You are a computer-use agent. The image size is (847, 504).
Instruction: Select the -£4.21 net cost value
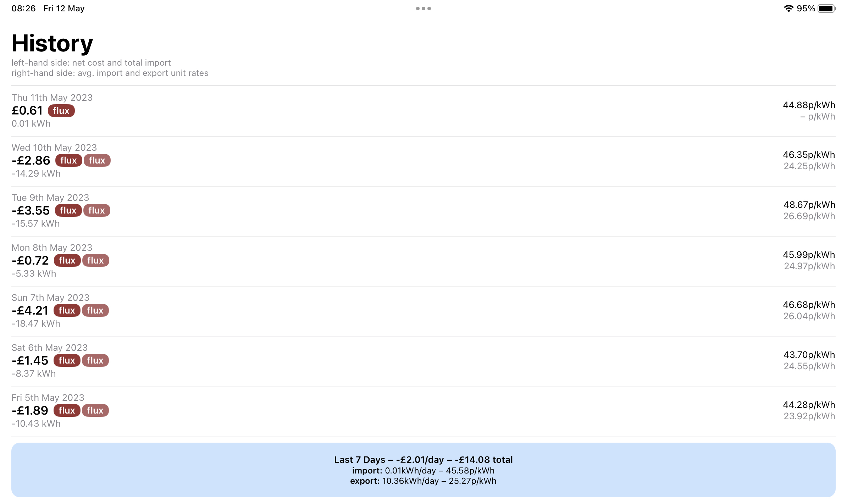[x=30, y=310]
